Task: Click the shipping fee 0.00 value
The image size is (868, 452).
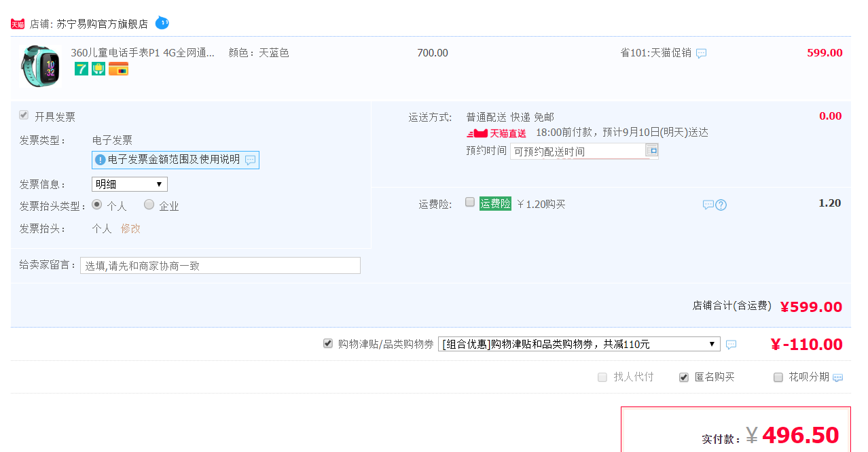Action: tap(830, 116)
